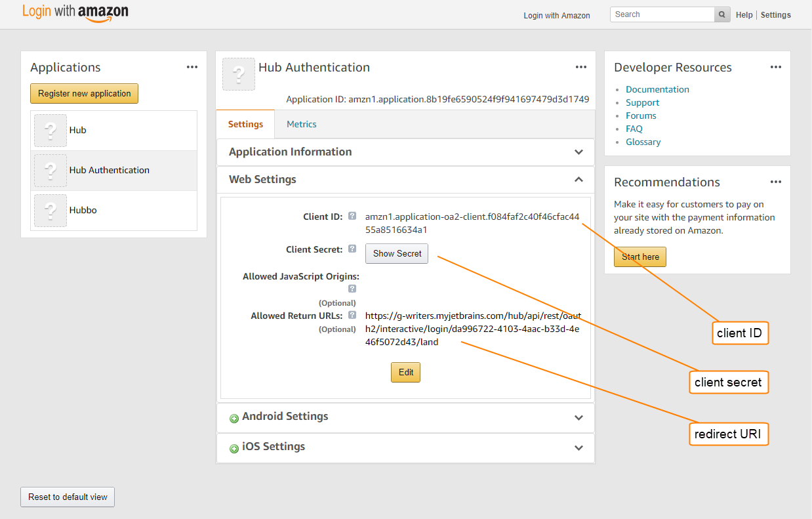The width and height of the screenshot is (812, 519).
Task: Switch to the Metrics tab
Action: (x=301, y=123)
